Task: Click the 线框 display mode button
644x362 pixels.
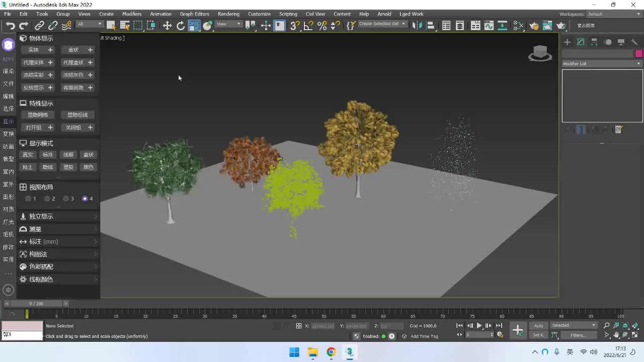Action: click(x=68, y=155)
